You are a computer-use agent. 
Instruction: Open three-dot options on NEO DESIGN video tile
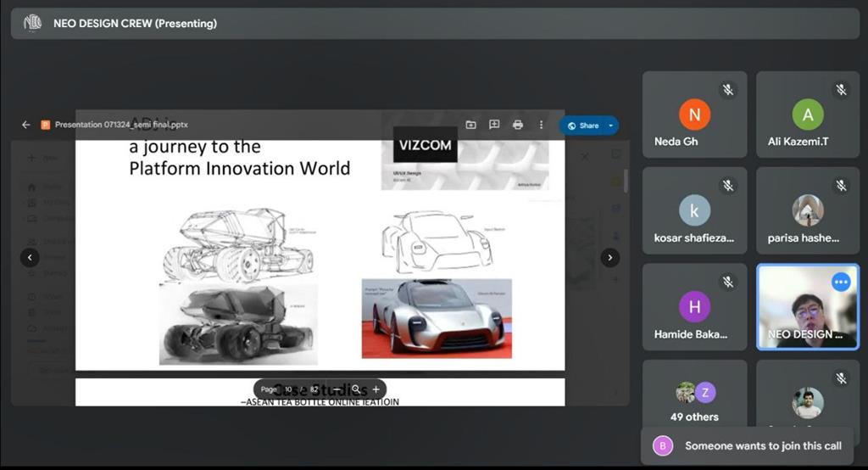coord(841,283)
